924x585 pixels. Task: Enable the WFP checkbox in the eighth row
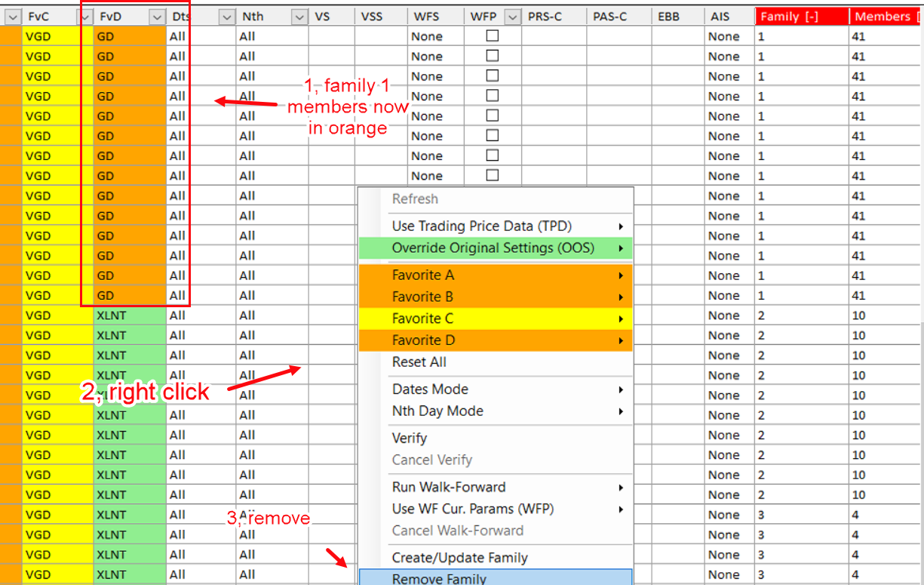pos(492,175)
